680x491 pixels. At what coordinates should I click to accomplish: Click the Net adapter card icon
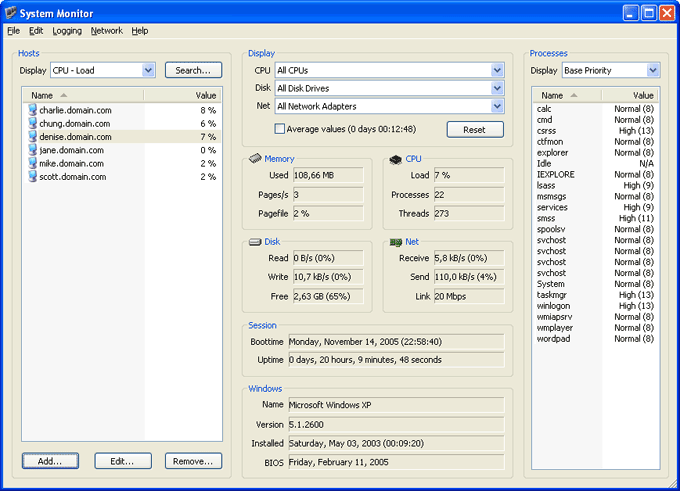click(x=396, y=242)
